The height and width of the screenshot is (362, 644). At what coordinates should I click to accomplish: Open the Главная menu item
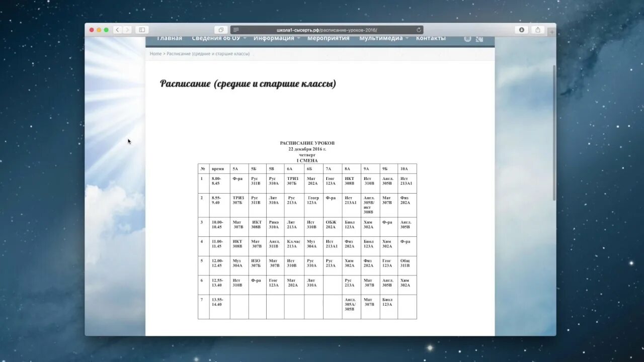coord(170,39)
